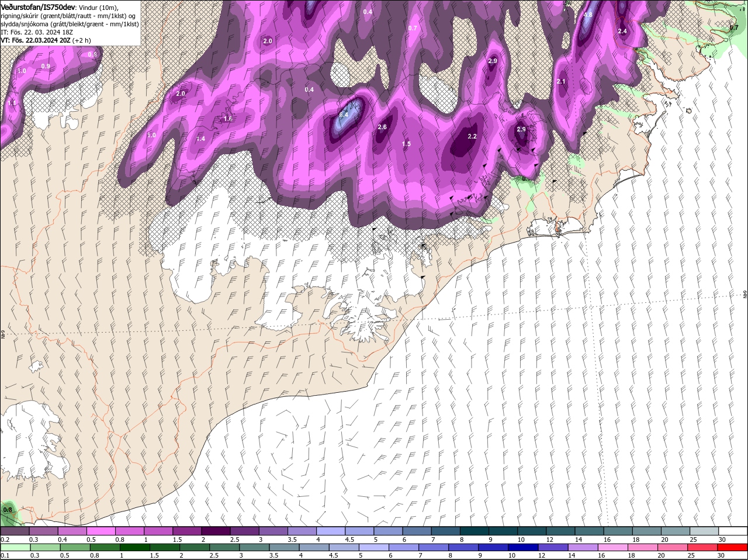Click the 2.4 value label on the map
The image size is (748, 560).
point(622,31)
